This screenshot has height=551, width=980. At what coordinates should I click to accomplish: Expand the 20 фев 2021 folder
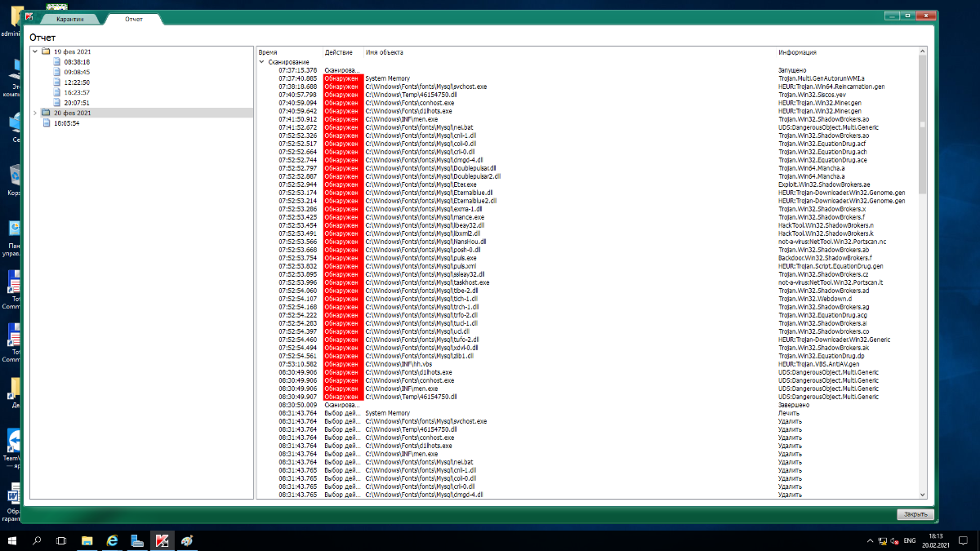35,113
